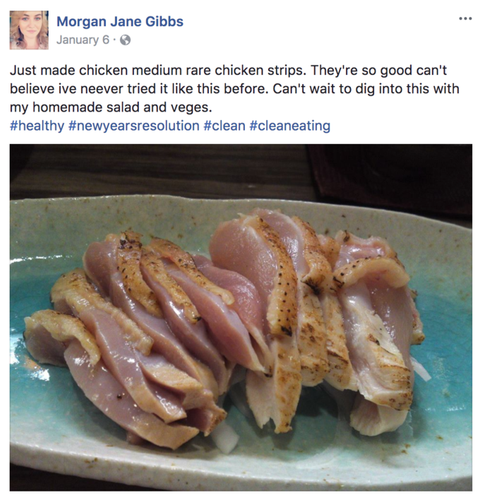Open Morgan Jane Gibbs profile picture
The height and width of the screenshot is (500, 480).
[x=29, y=30]
